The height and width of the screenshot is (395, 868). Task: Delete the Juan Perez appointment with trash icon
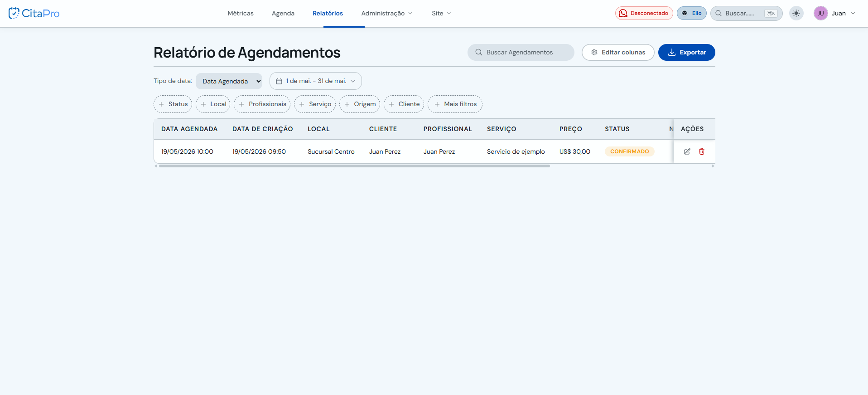tap(701, 151)
